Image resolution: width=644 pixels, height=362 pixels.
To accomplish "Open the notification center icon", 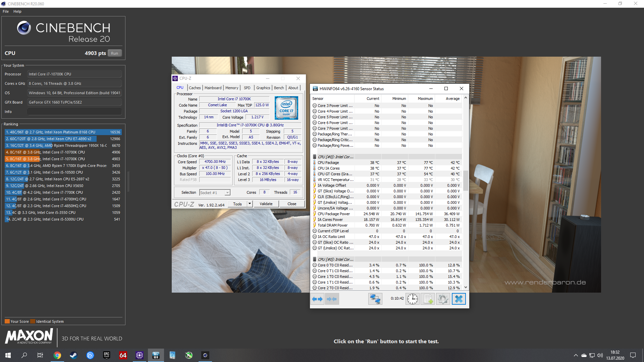I will coord(633,355).
